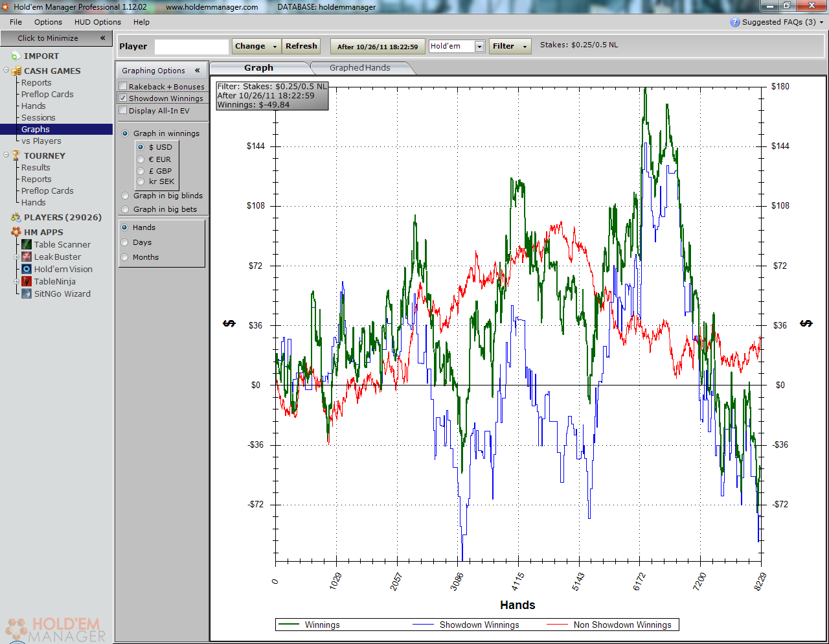Click the Players people icon
Screen dimensions: 829x644
click(x=16, y=218)
